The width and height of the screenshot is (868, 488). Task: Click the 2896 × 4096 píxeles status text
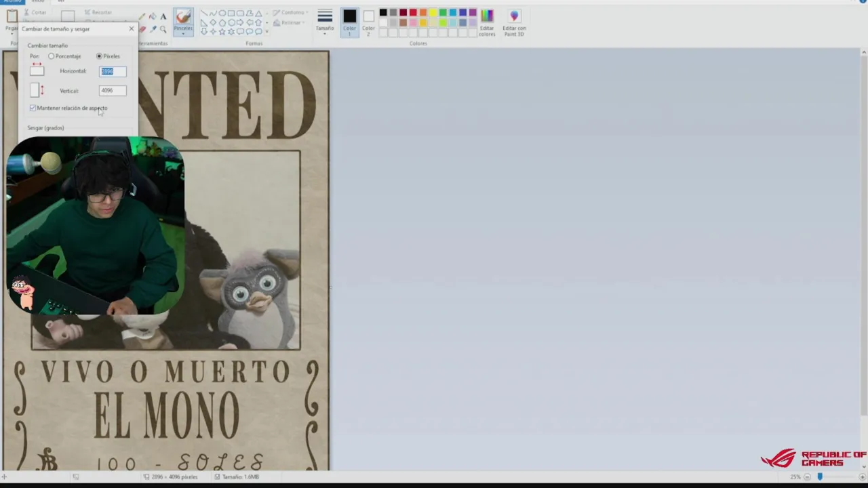(174, 476)
